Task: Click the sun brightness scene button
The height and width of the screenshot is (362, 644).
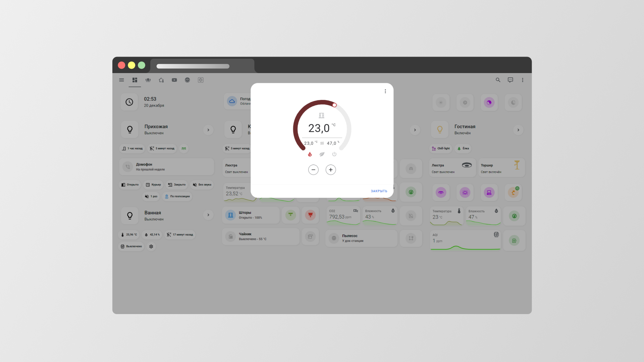Action: (441, 103)
